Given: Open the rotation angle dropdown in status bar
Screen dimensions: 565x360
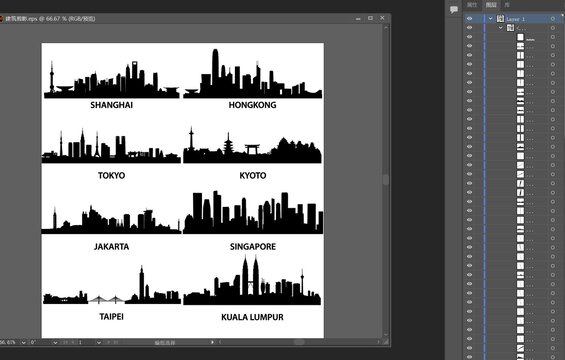Looking at the screenshot, I should click(55, 342).
